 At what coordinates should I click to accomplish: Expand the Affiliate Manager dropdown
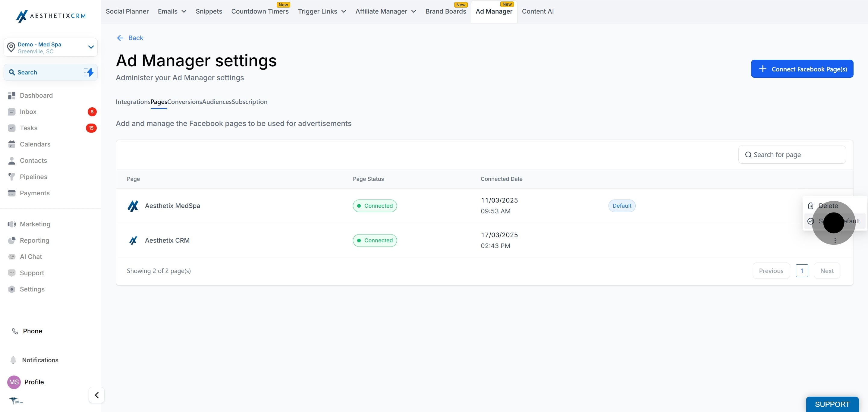click(x=385, y=11)
